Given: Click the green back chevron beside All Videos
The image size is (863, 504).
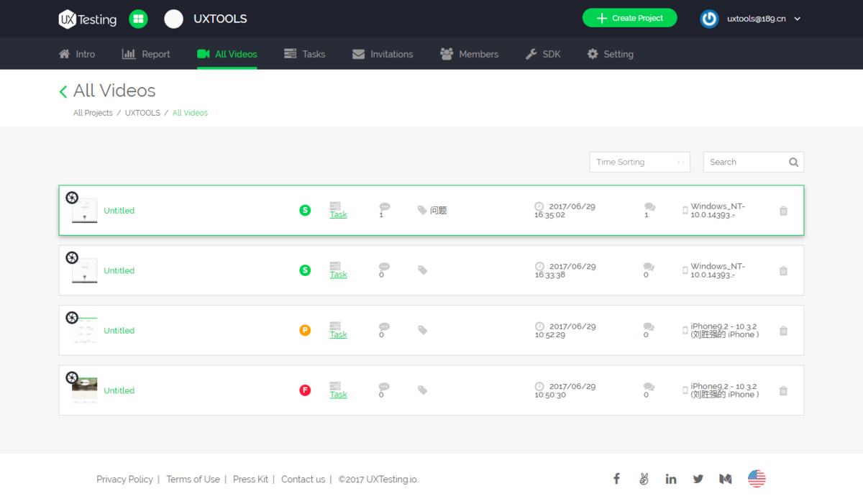Looking at the screenshot, I should pos(63,91).
